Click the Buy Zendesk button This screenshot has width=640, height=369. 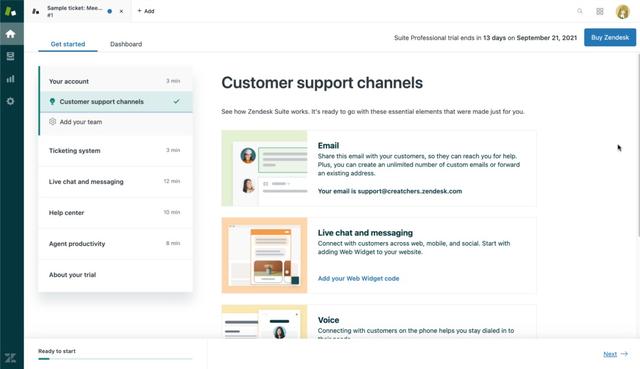610,38
